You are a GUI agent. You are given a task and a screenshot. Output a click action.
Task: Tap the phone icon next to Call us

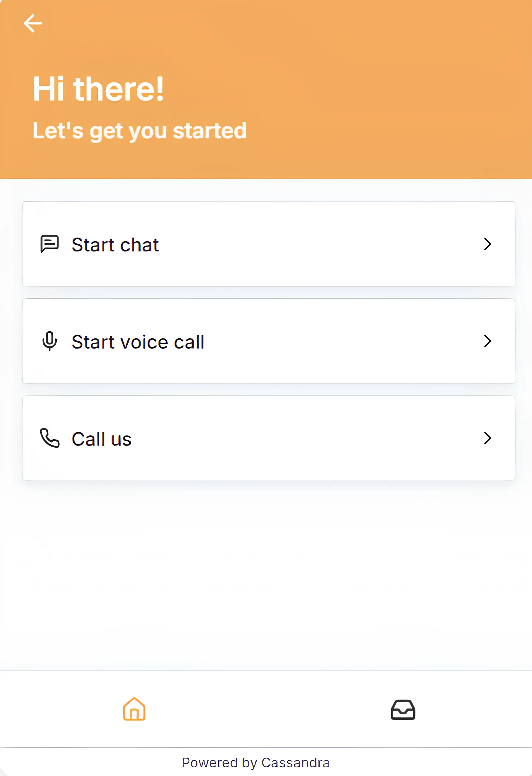(49, 438)
